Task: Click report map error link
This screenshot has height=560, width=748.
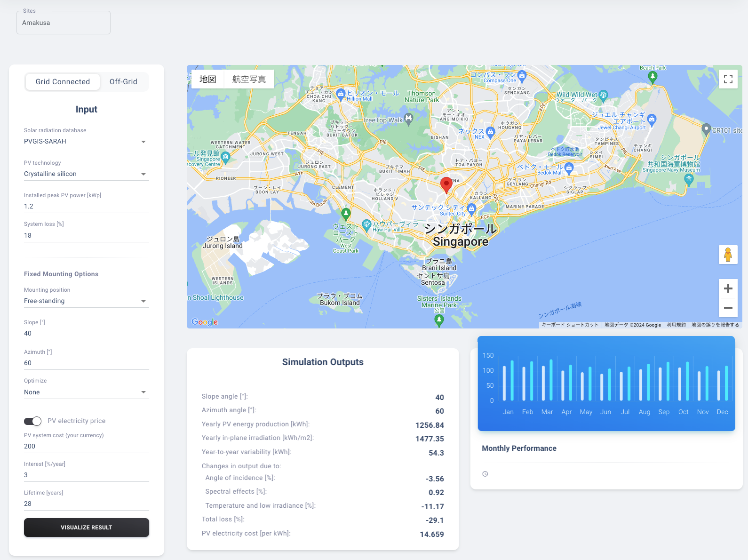Action: click(x=715, y=325)
